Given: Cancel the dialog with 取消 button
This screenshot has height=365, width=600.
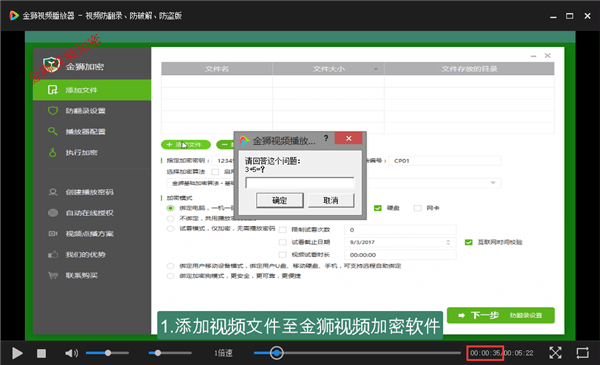Looking at the screenshot, I should [x=331, y=200].
